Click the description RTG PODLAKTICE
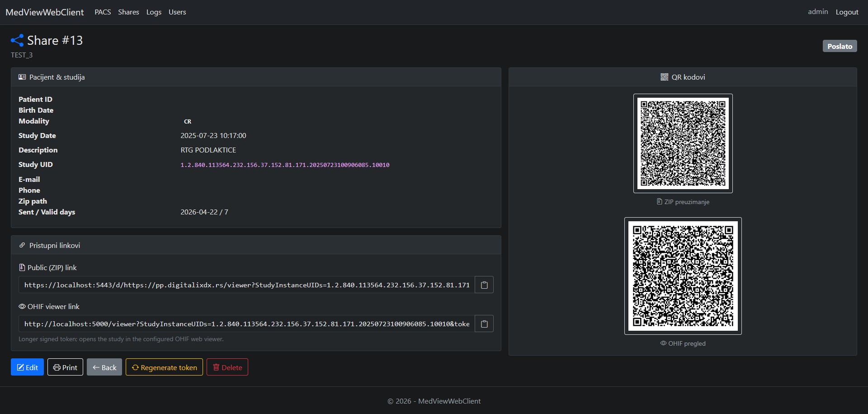868x414 pixels. pos(208,150)
